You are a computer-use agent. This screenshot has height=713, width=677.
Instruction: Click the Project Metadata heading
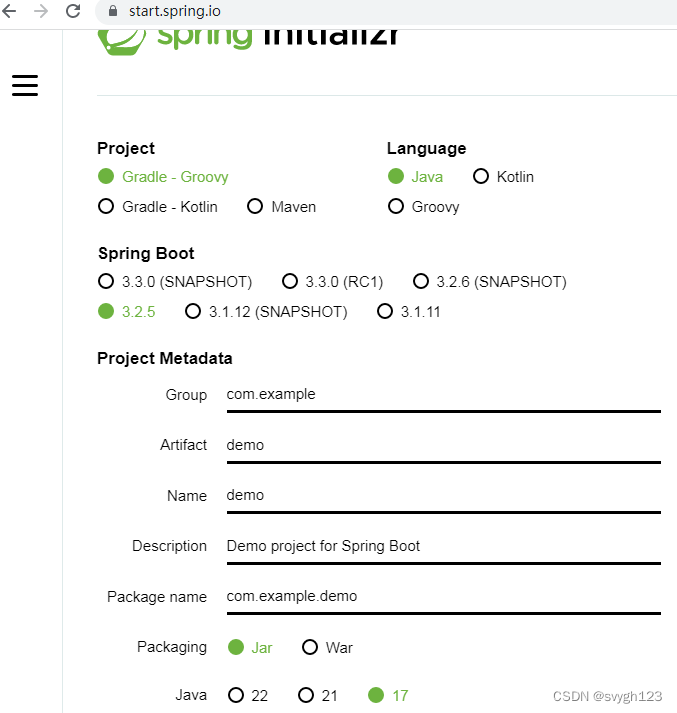pyautogui.click(x=165, y=358)
